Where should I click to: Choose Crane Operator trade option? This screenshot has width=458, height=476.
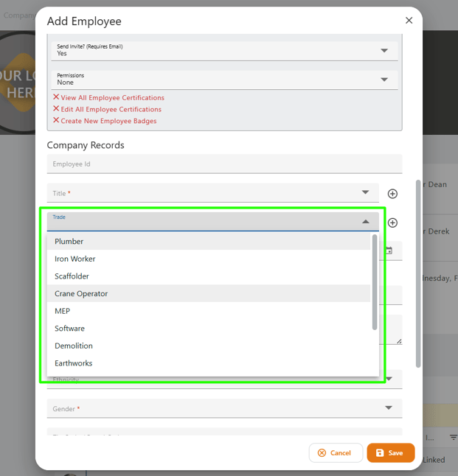(x=81, y=294)
